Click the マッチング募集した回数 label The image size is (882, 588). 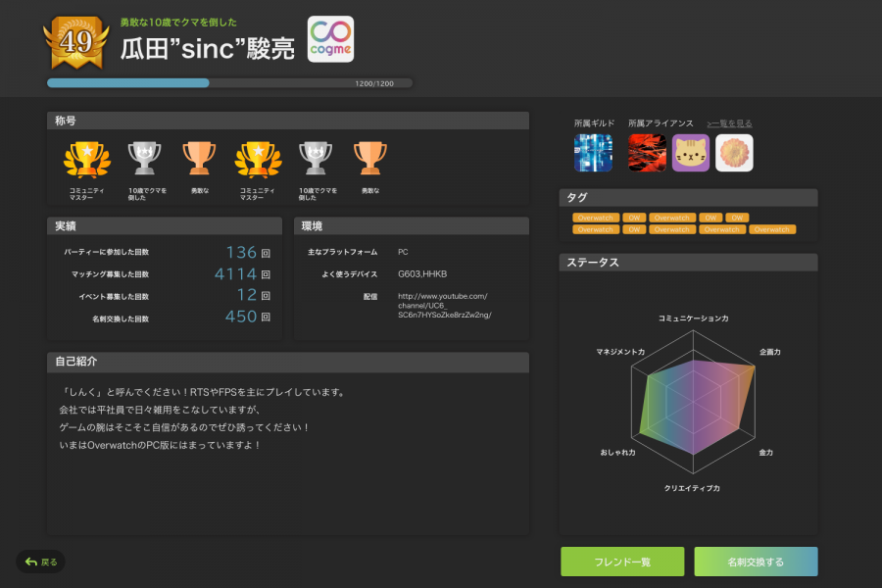[x=110, y=274]
